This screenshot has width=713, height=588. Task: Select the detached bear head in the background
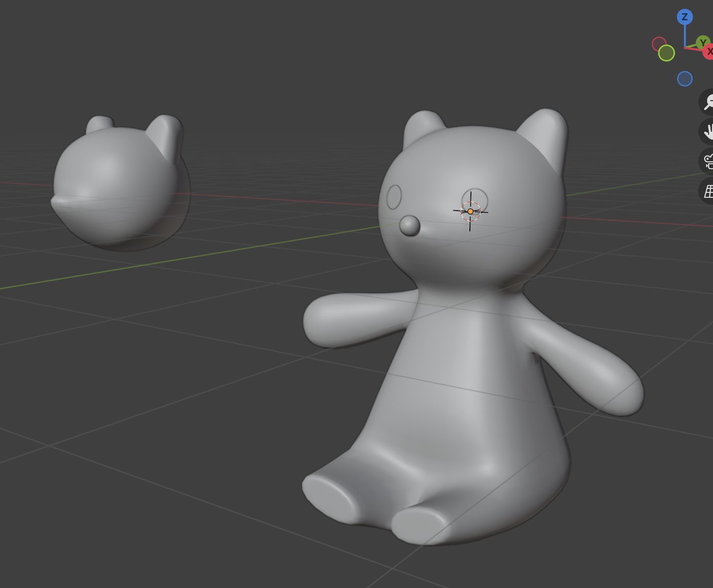[118, 183]
